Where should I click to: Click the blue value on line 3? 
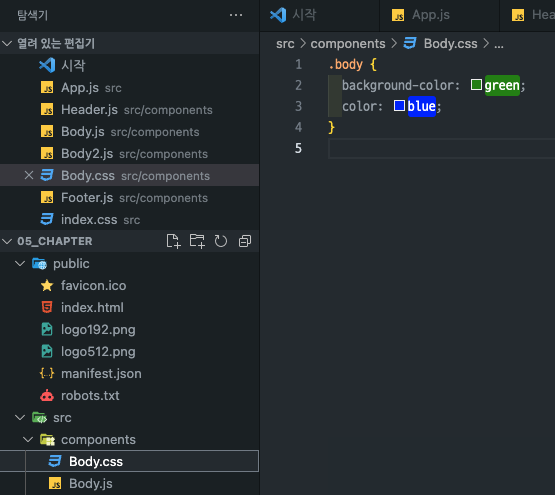(x=422, y=106)
